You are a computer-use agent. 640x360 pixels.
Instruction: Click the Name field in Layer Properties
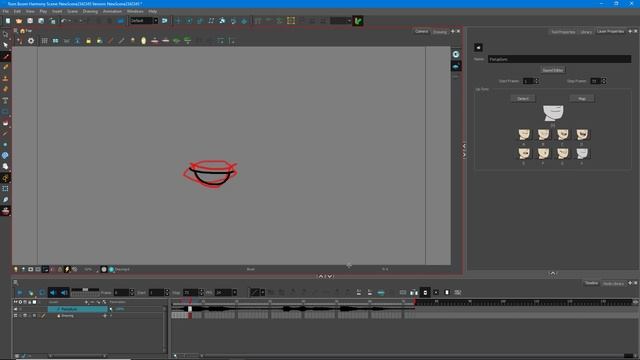[559, 59]
